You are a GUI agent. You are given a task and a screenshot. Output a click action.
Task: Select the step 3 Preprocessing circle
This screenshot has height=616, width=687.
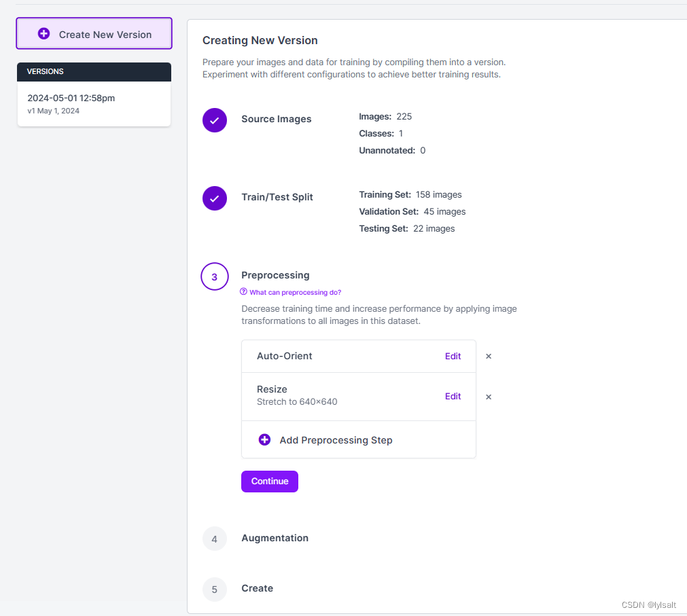(215, 276)
